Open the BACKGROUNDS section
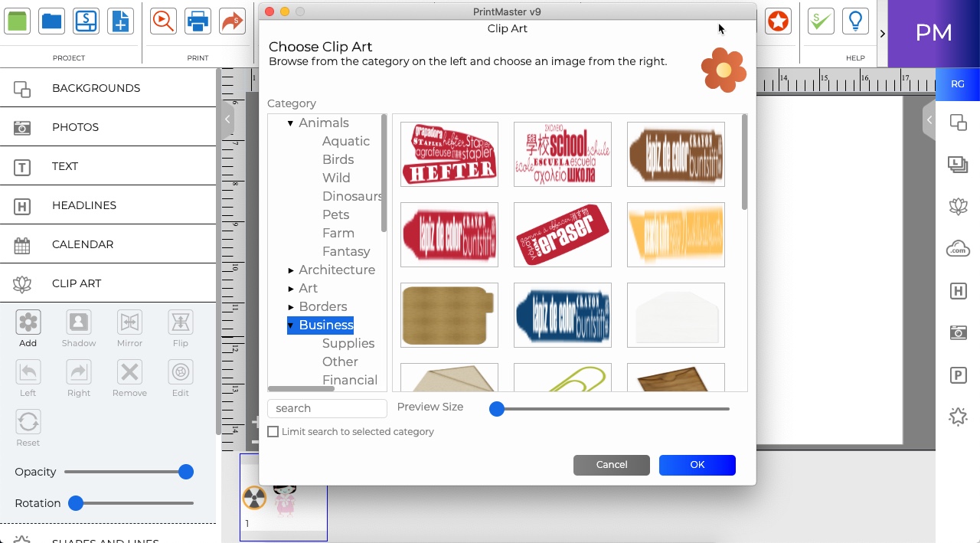This screenshot has width=980, height=543. click(x=96, y=87)
